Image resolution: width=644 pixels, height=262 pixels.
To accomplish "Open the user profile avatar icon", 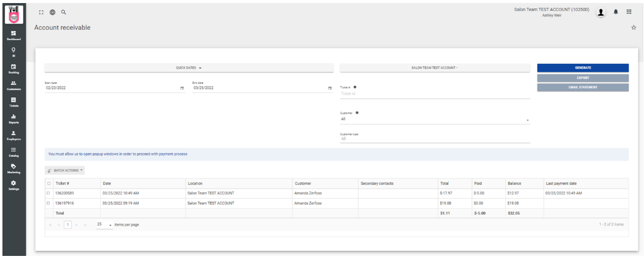I will (x=601, y=13).
